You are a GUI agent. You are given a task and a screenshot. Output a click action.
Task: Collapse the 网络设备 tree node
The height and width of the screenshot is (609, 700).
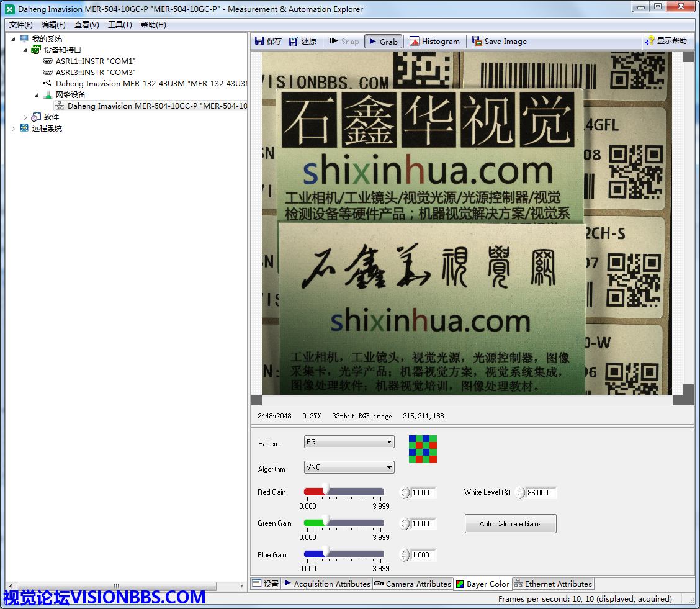(37, 95)
